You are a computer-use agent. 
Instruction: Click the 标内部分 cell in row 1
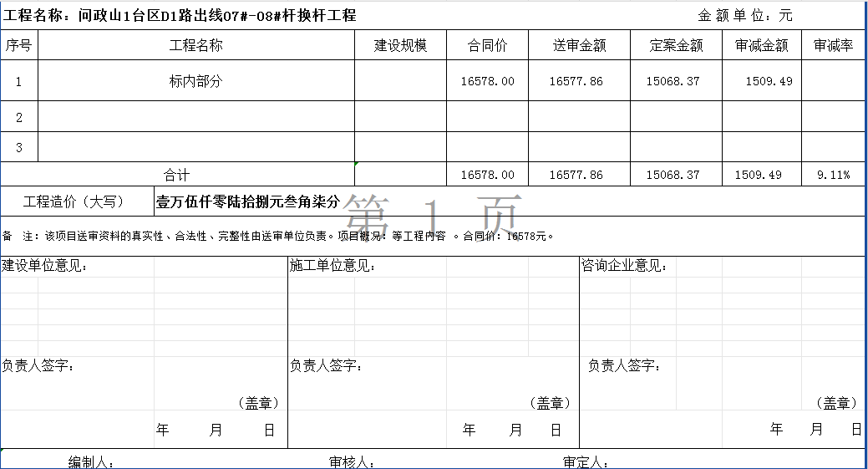pyautogui.click(x=196, y=81)
